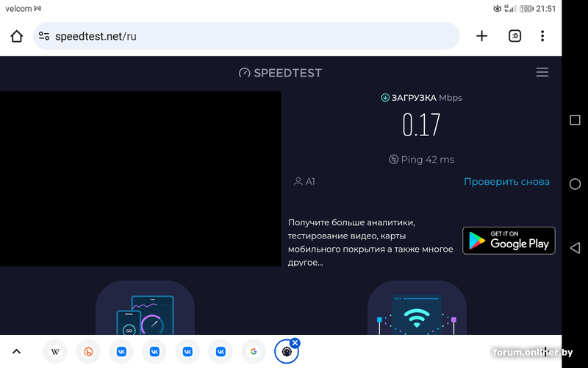Close the Speedtest tab with X badge
This screenshot has height=368, width=588.
point(295,343)
